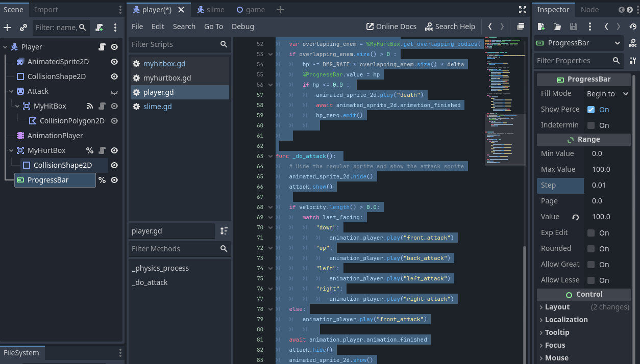Expand the Layout section
Image resolution: width=640 pixels, height=364 pixels.
557,307
